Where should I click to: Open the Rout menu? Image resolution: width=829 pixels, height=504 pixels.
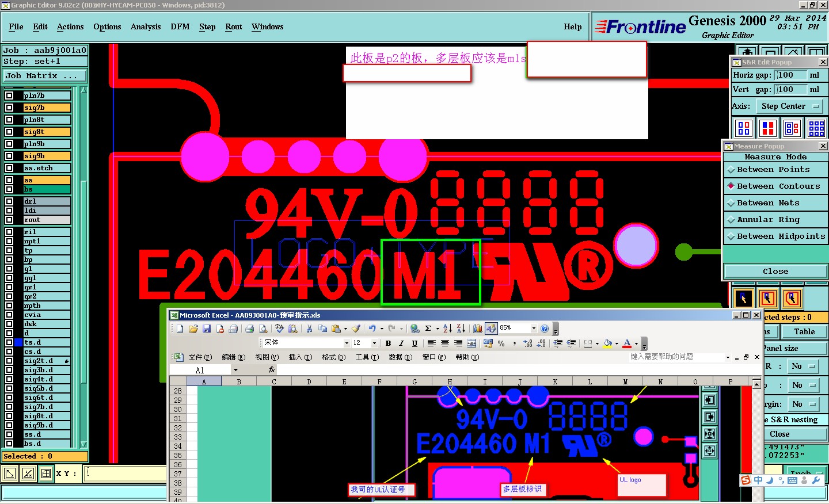click(234, 27)
